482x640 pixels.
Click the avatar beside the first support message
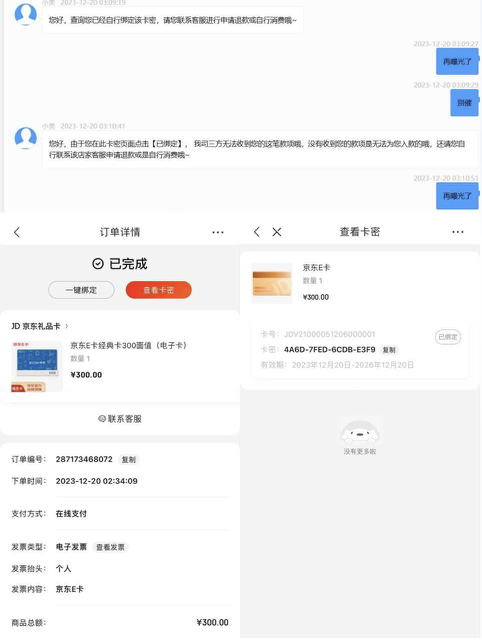pos(26,14)
